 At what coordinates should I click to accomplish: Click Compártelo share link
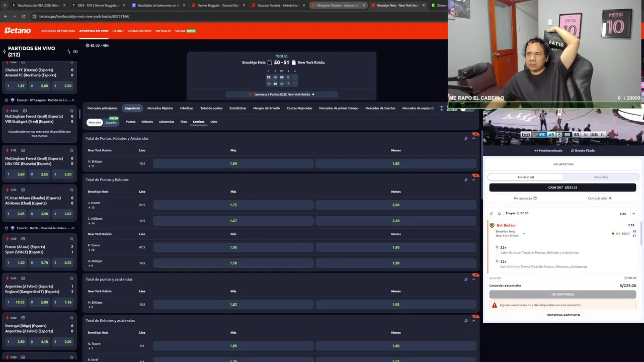click(x=600, y=198)
